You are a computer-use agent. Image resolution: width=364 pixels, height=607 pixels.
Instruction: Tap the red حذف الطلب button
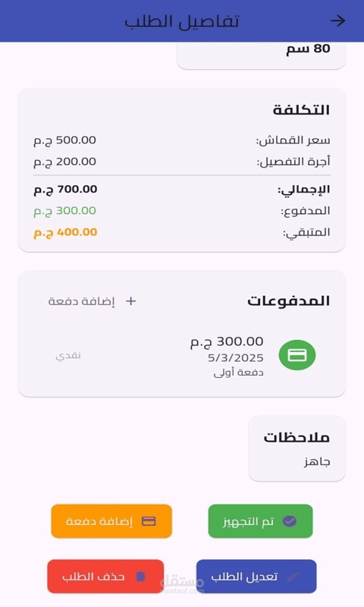105,577
